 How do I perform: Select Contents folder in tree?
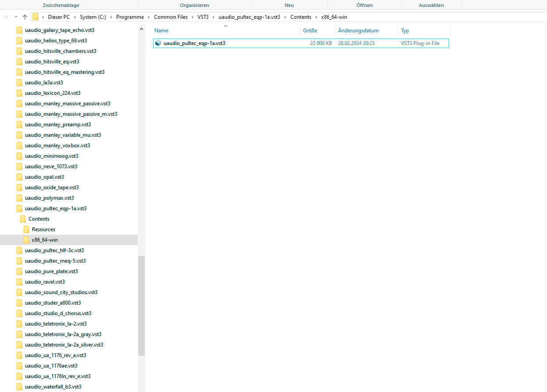pyautogui.click(x=38, y=219)
